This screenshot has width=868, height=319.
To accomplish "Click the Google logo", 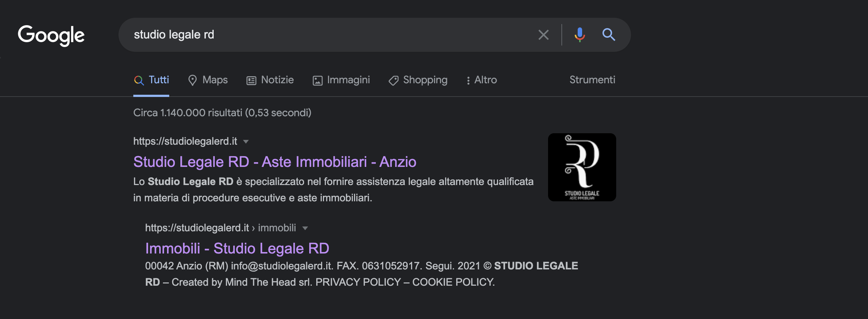I will pyautogui.click(x=51, y=35).
